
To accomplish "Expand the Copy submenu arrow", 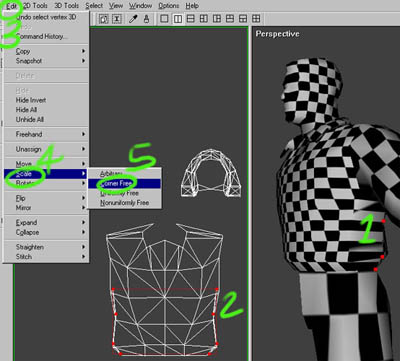I will click(83, 51).
